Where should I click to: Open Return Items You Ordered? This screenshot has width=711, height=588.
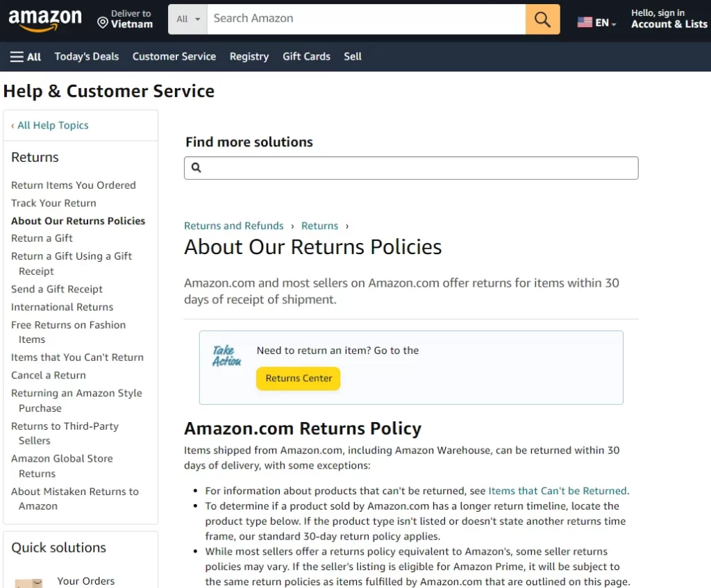(x=74, y=185)
